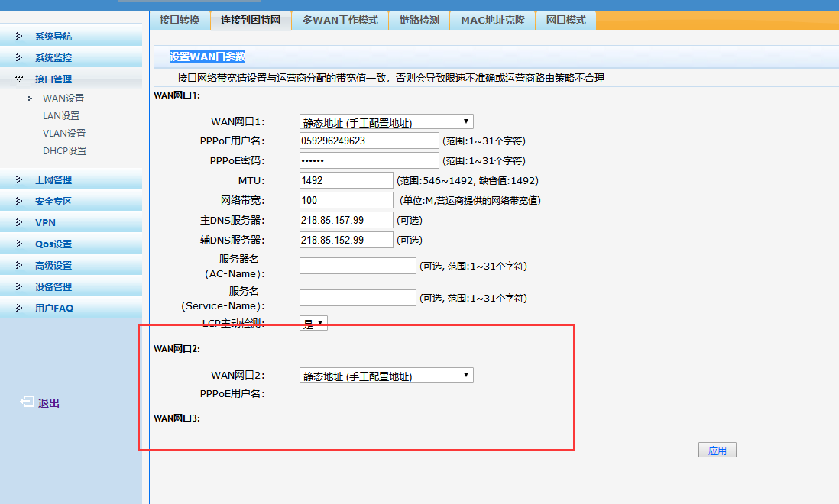Open the WAN网口2 connection type dropdown
The image size is (839, 504).
click(x=387, y=375)
